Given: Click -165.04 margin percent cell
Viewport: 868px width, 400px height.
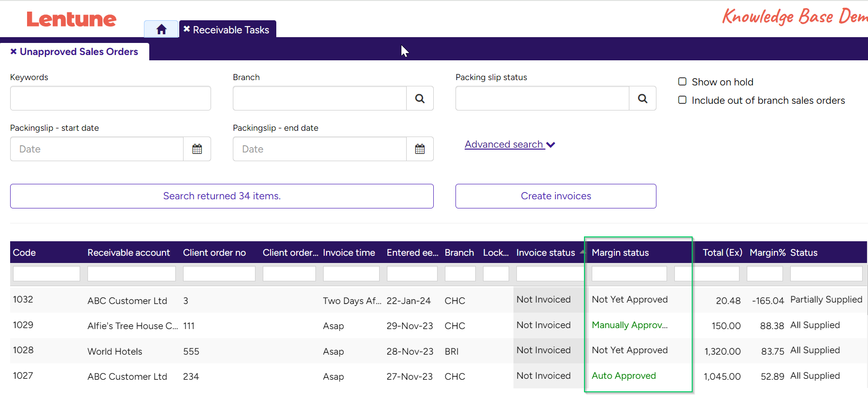Looking at the screenshot, I should point(768,301).
